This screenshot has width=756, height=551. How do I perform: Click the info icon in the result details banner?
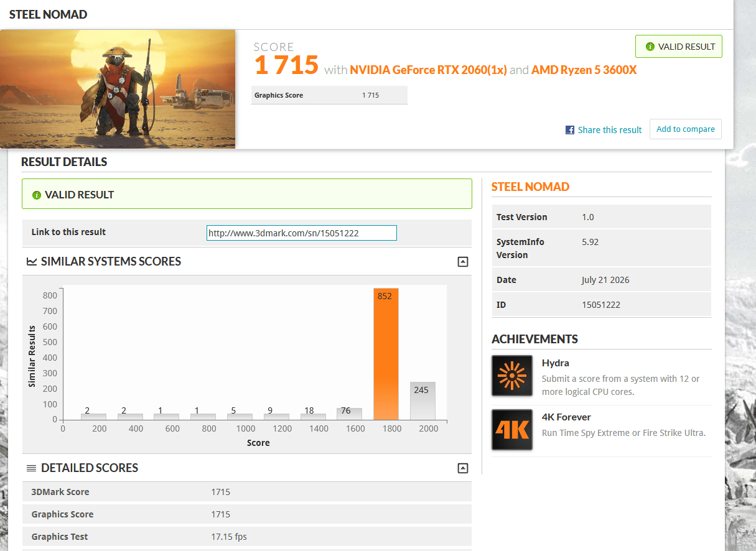[36, 195]
